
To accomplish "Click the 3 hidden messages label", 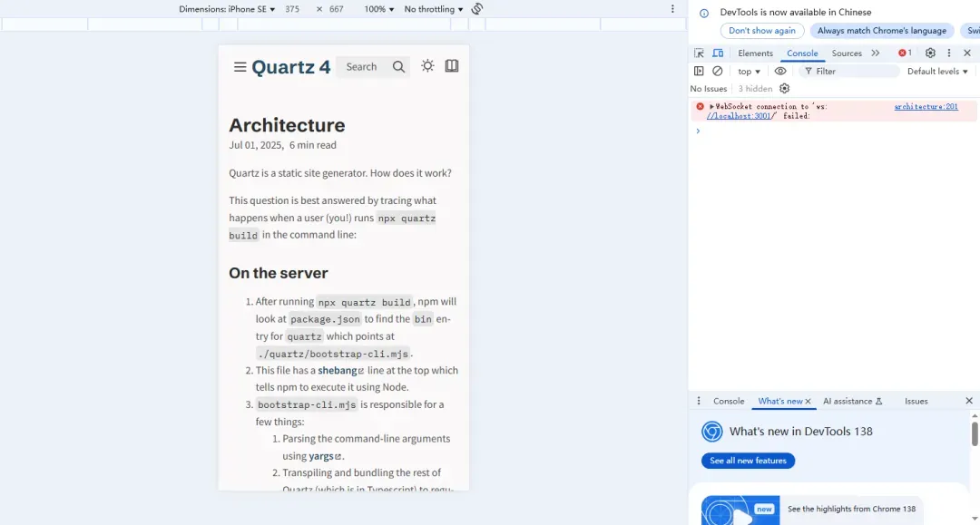I will point(755,89).
